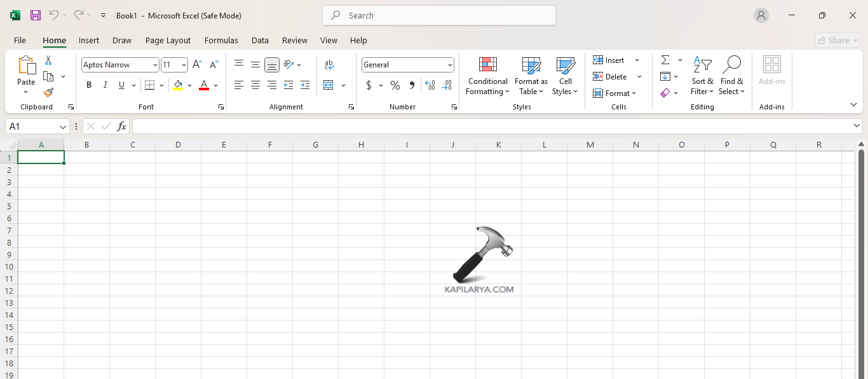The height and width of the screenshot is (379, 868).
Task: Toggle Center horizontal alignment
Action: (255, 85)
